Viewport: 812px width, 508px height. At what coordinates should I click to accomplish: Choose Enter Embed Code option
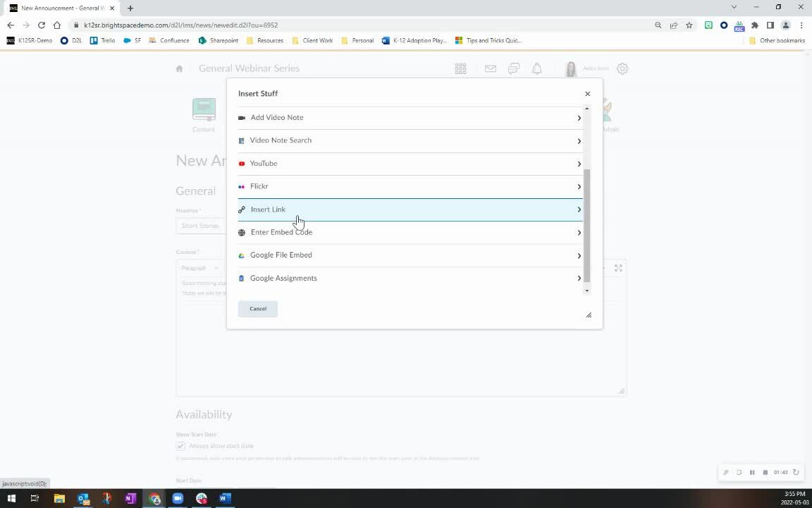click(410, 232)
